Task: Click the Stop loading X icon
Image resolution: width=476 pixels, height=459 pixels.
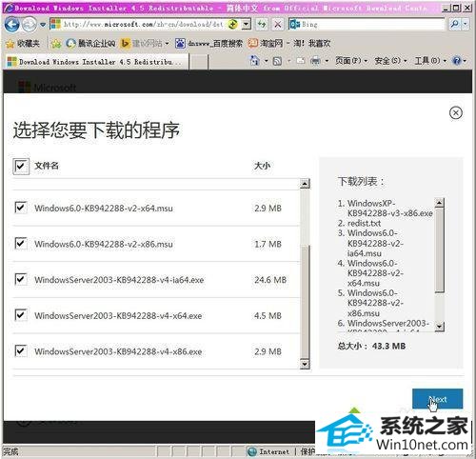Action: point(278,24)
